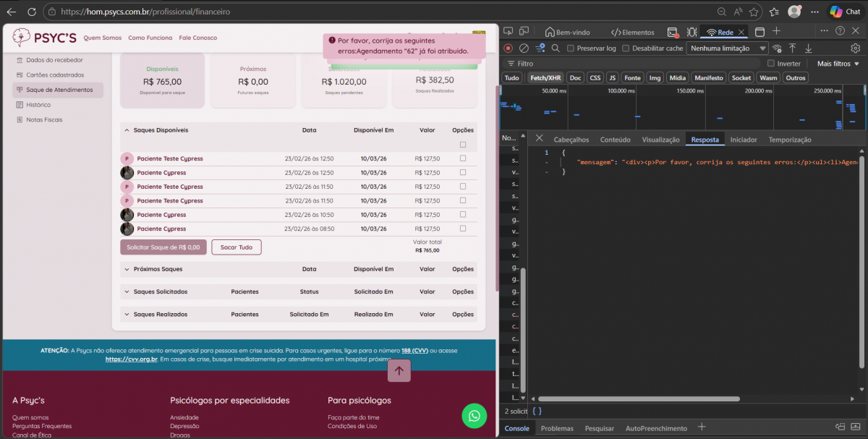Tick checkbox for first Paciente Teste Cypress row
This screenshot has width=868, height=439.
[x=463, y=158]
